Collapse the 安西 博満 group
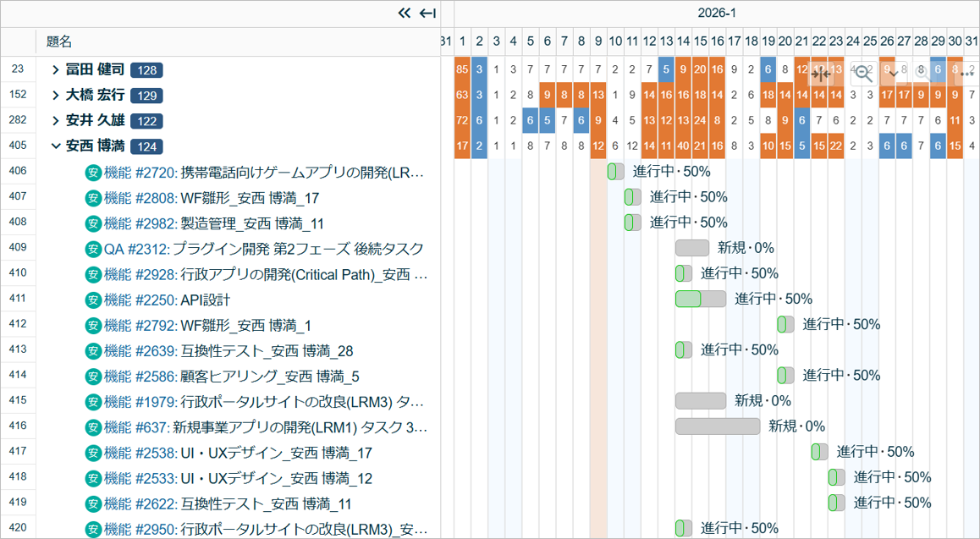980x539 pixels. pos(56,146)
